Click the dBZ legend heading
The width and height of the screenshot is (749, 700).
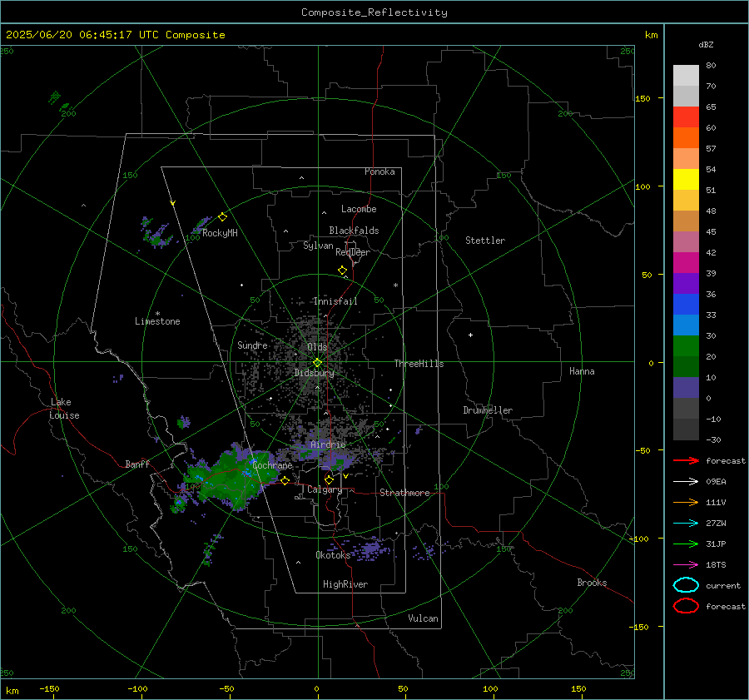pos(706,45)
